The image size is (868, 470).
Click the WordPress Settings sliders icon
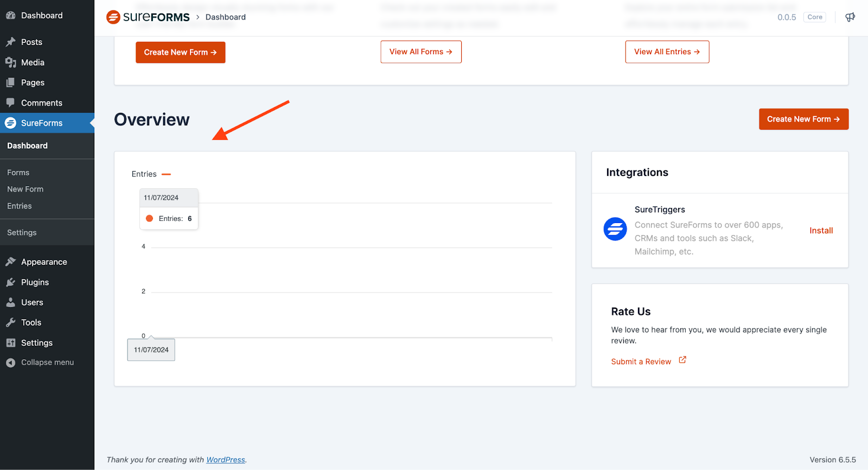[x=10, y=343]
